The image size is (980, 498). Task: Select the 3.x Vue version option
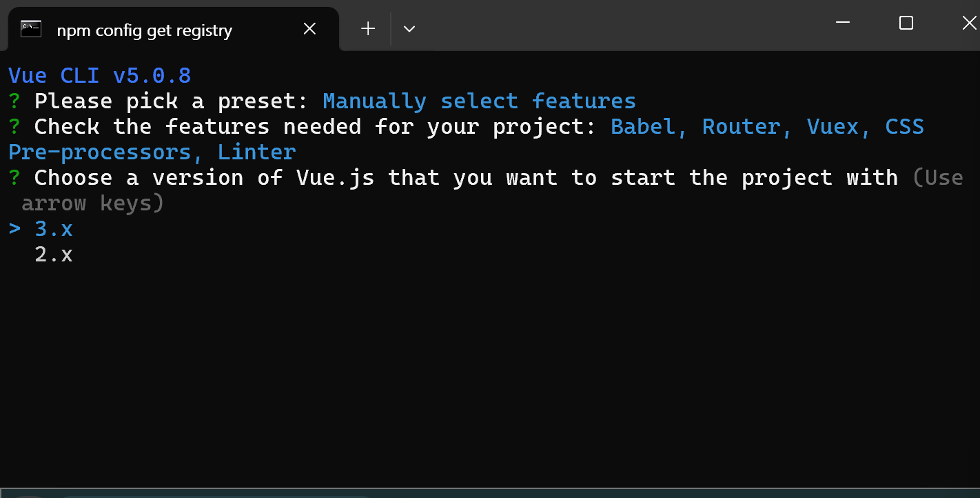[x=54, y=229]
